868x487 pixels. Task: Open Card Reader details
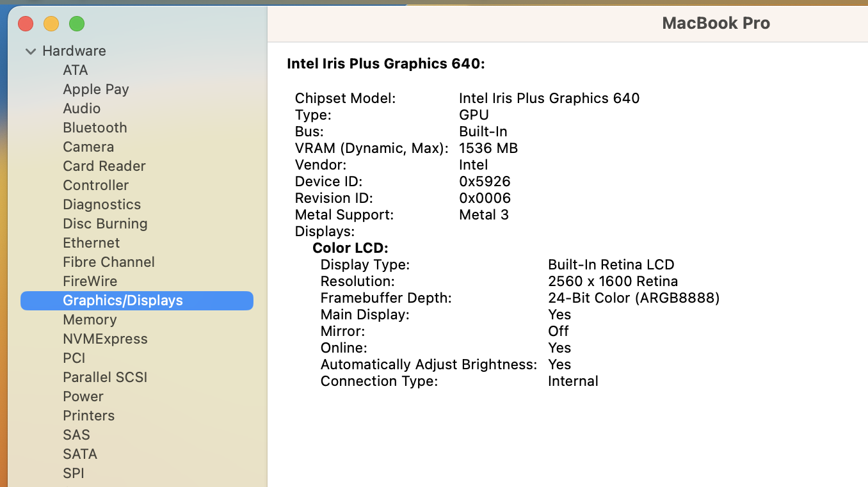pyautogui.click(x=104, y=166)
